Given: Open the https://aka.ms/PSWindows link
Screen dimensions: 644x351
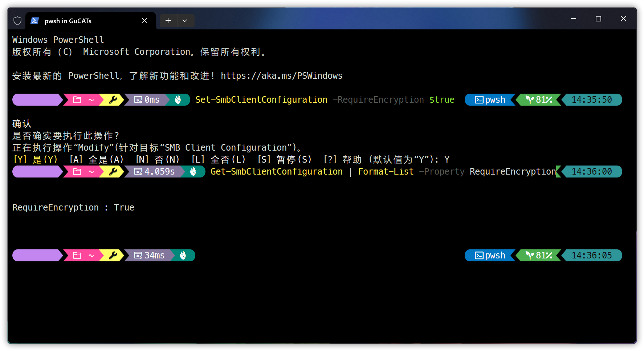Looking at the screenshot, I should point(282,75).
